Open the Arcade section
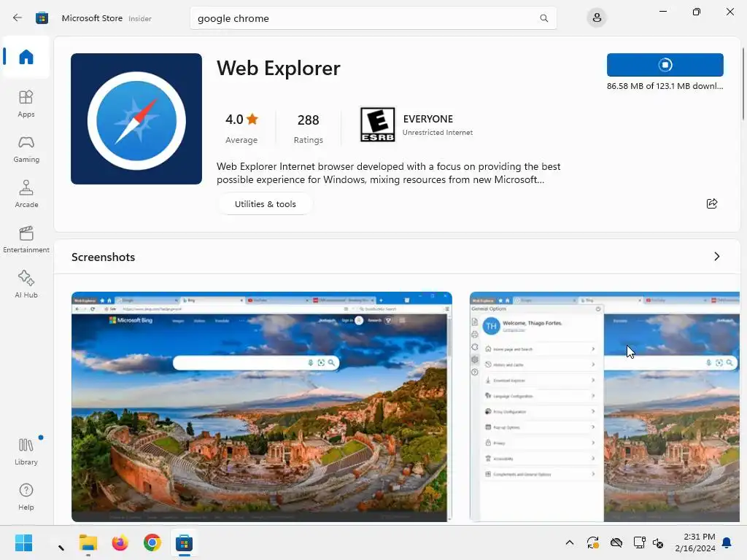 pyautogui.click(x=26, y=194)
